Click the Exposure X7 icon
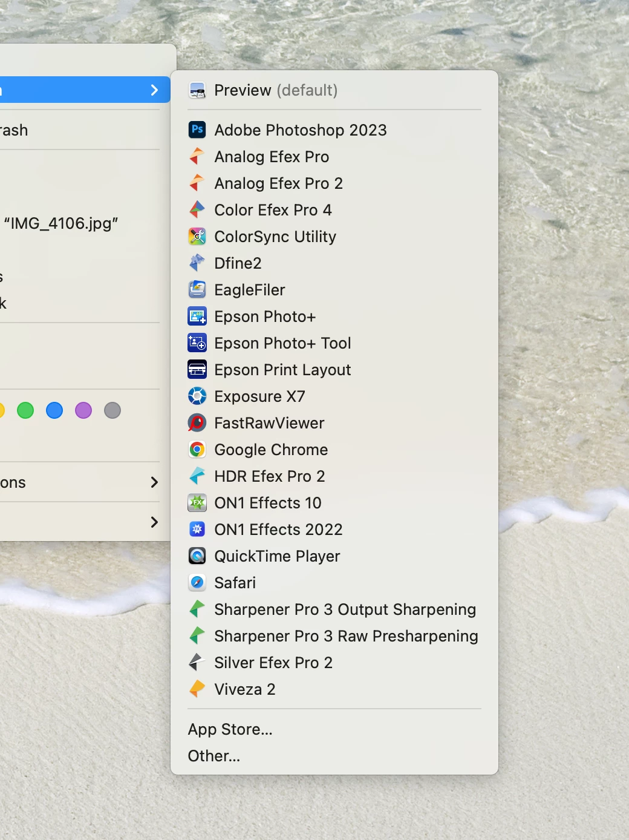 pyautogui.click(x=197, y=396)
